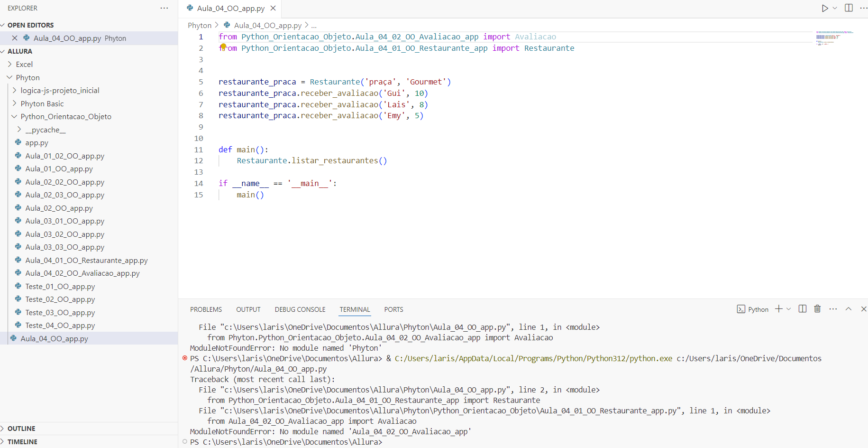Screen dimensions: 868x448
Task: Open terminal panel more actions menu
Action: (x=833, y=309)
